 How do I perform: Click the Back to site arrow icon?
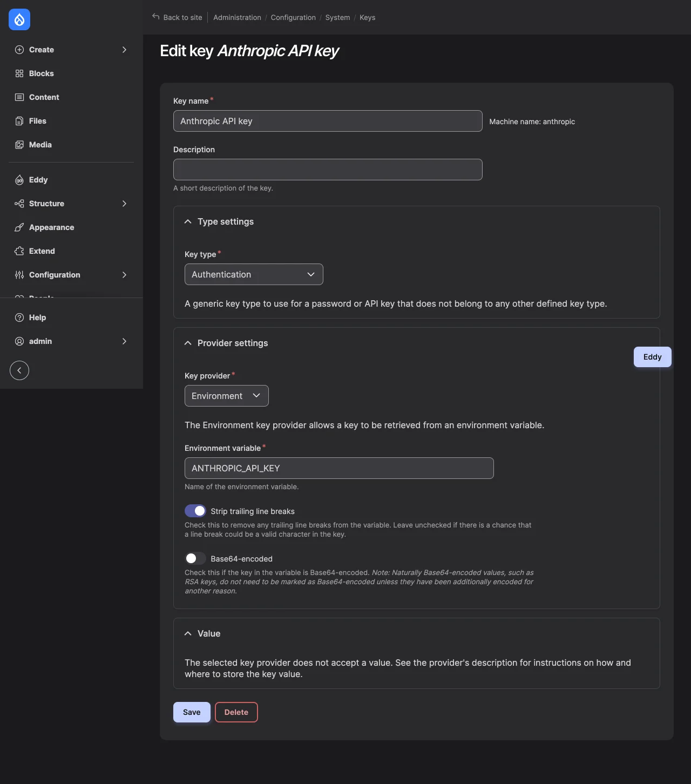156,17
